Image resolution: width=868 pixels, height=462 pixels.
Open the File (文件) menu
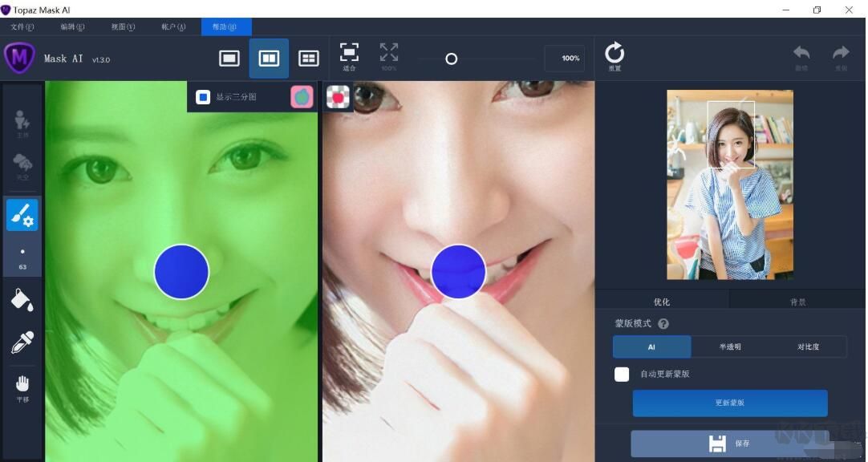click(22, 26)
